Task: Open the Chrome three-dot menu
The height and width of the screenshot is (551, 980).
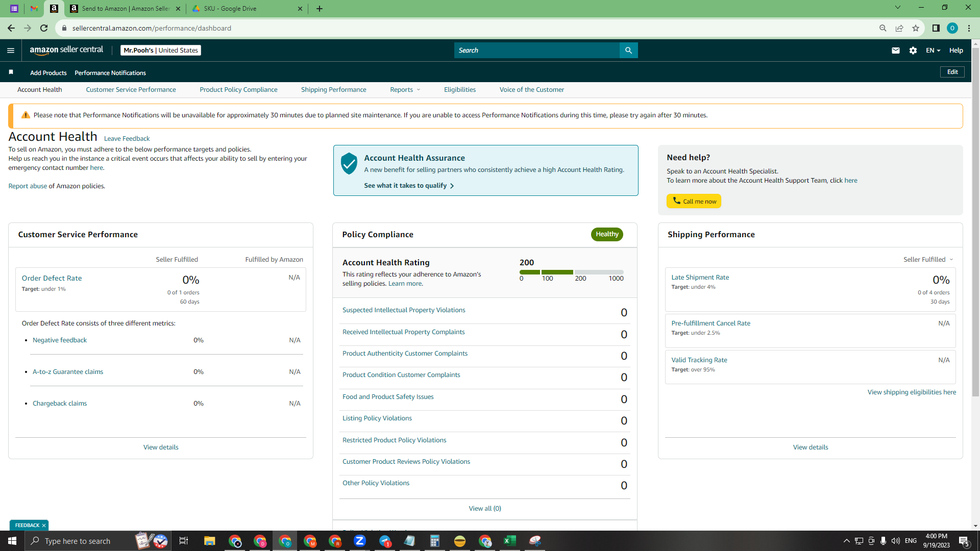Action: [969, 28]
